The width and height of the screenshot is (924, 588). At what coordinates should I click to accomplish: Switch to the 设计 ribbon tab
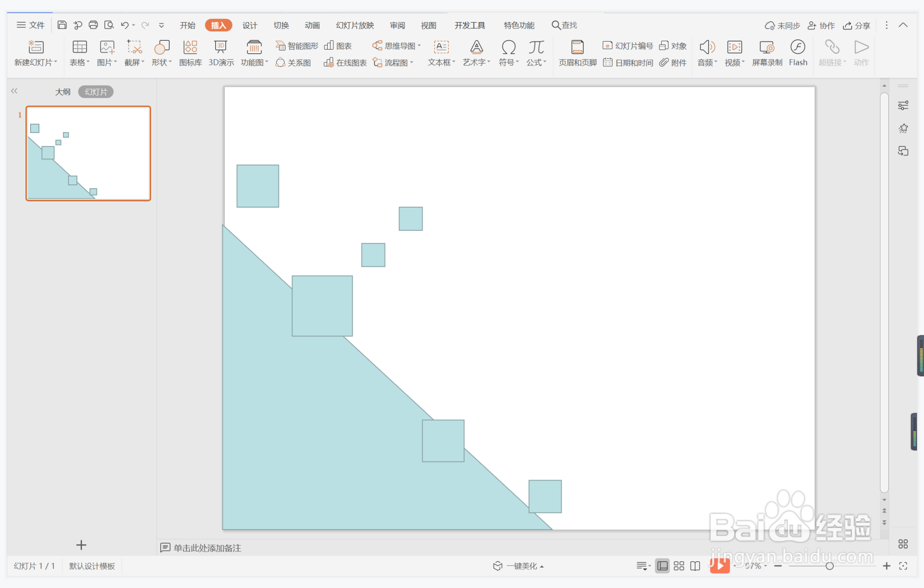pos(249,25)
